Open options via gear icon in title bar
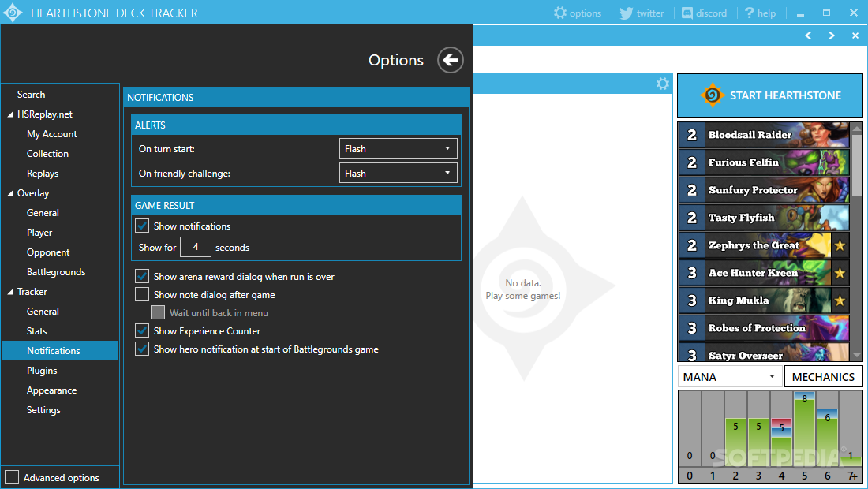 pos(560,13)
